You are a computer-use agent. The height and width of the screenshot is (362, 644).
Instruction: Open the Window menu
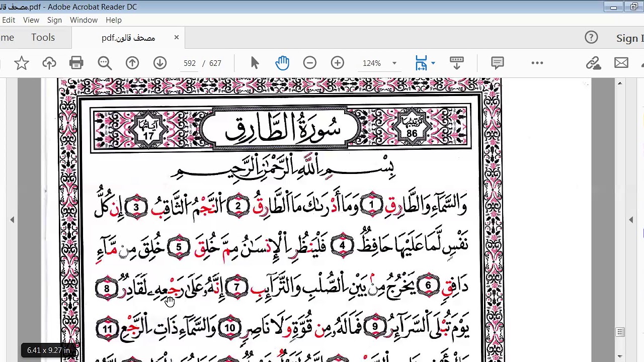coord(84,20)
